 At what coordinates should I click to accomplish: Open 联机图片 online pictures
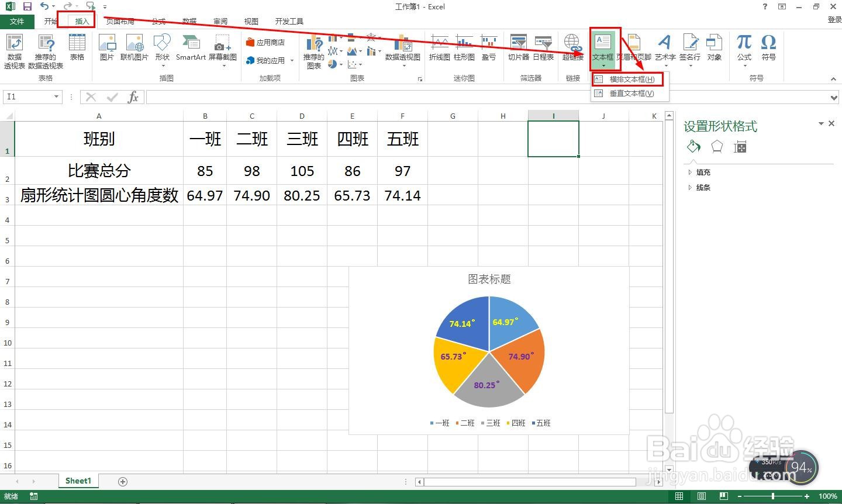[x=134, y=47]
